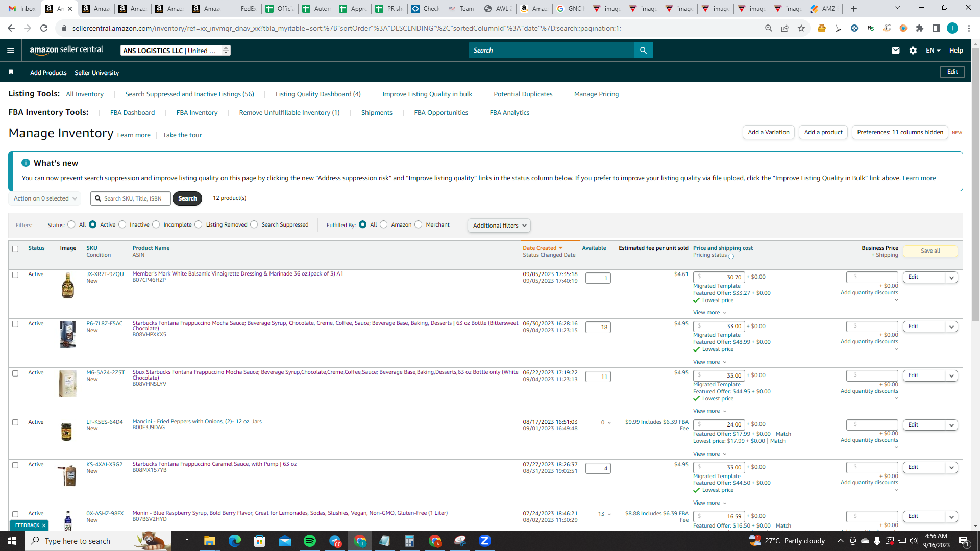Open Action on 0 selected dropdown
The height and width of the screenshot is (551, 980).
click(45, 198)
